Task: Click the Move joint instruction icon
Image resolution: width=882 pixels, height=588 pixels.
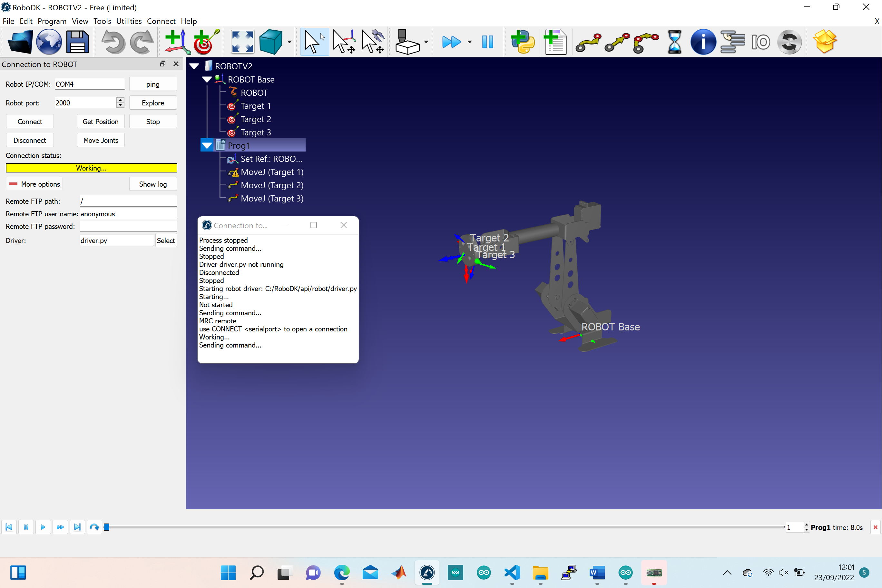Action: coord(588,42)
